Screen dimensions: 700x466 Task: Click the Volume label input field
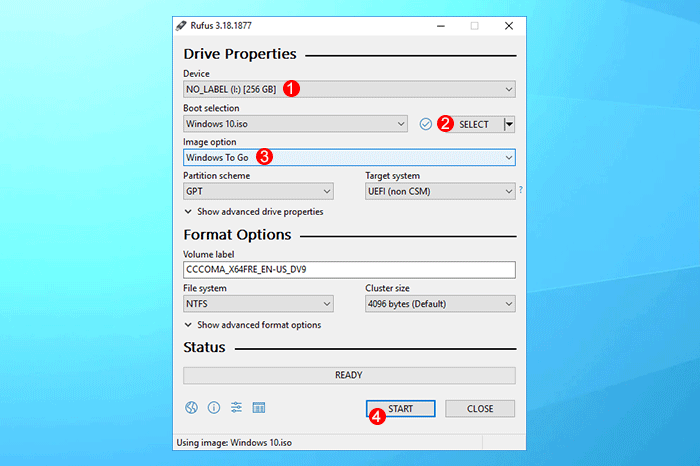(349, 270)
